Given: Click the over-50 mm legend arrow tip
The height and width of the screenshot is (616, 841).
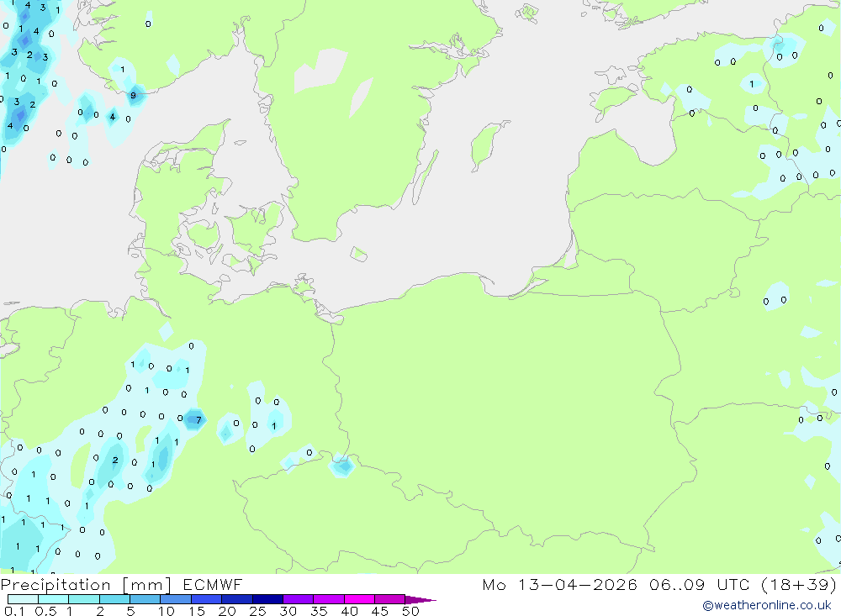Looking at the screenshot, I should pos(420,599).
